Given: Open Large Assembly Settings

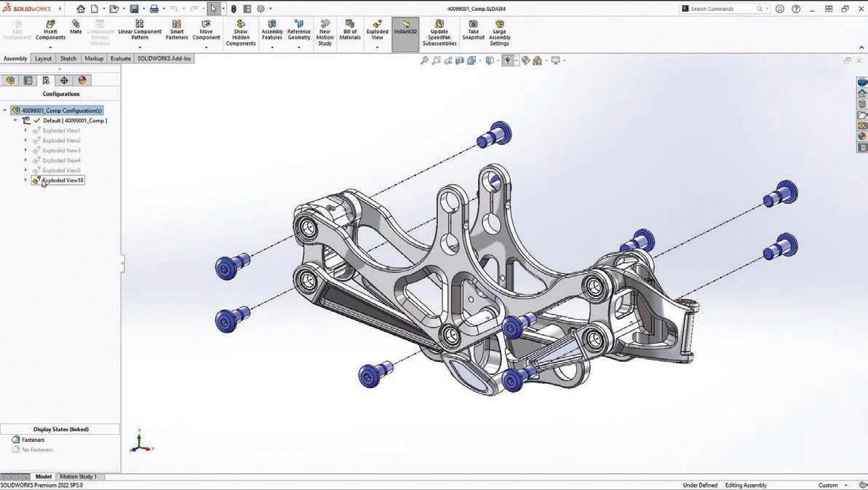Looking at the screenshot, I should 499,33.
